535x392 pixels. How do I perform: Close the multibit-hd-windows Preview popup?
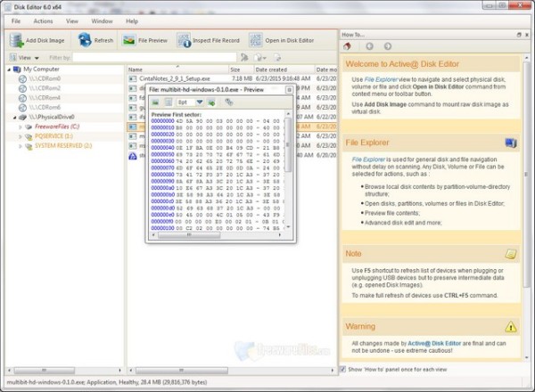coord(289,90)
